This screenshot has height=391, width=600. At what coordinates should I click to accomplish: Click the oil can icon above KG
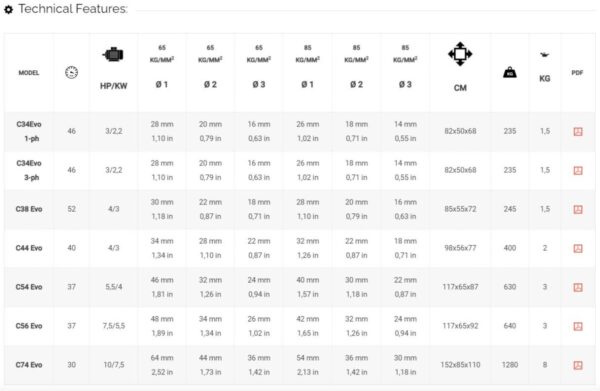545,55
